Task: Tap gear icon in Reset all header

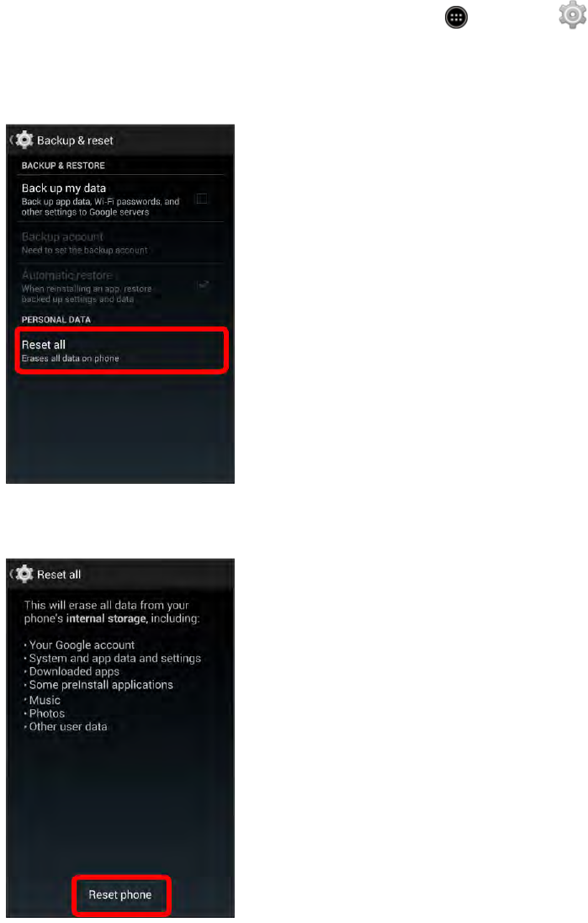Action: 24,574
